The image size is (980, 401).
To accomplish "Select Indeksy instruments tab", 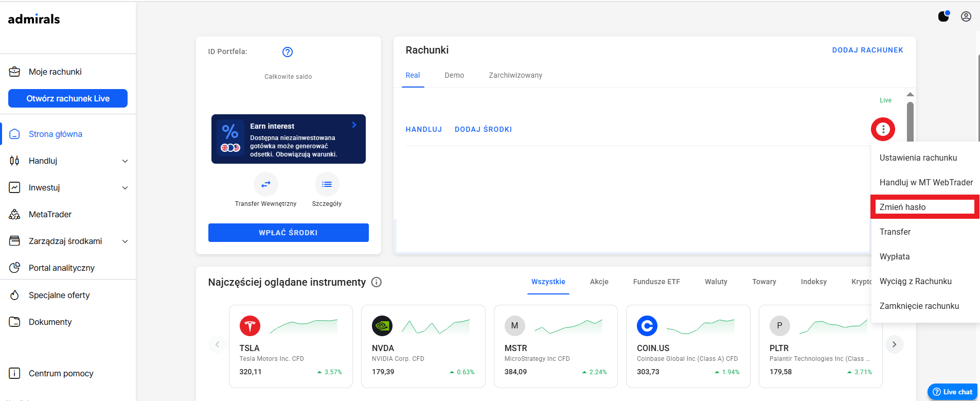I will pyautogui.click(x=814, y=282).
